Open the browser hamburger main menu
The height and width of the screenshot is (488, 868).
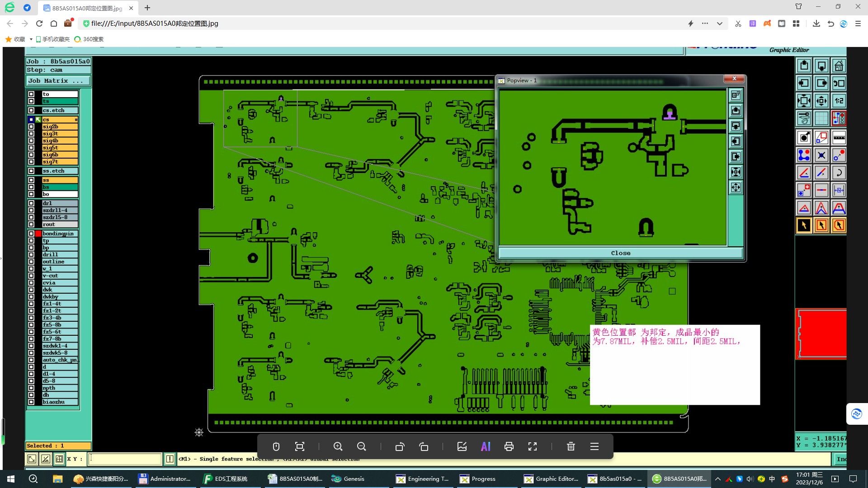point(858,23)
